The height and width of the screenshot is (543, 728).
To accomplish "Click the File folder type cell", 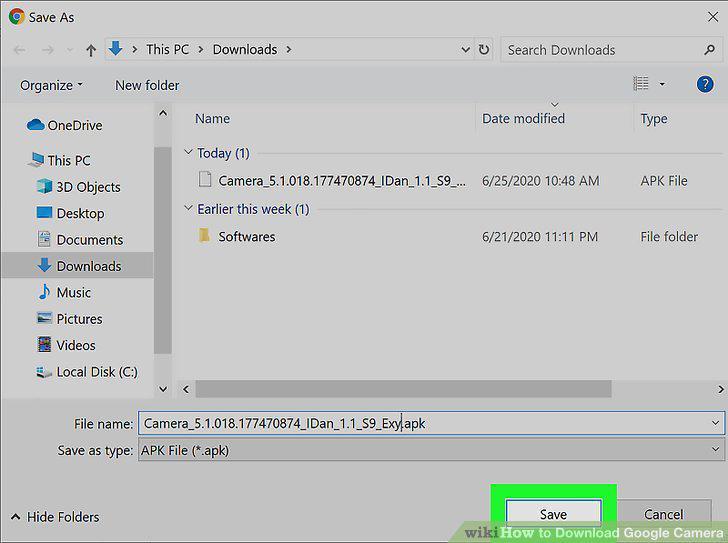I will pyautogui.click(x=669, y=237).
